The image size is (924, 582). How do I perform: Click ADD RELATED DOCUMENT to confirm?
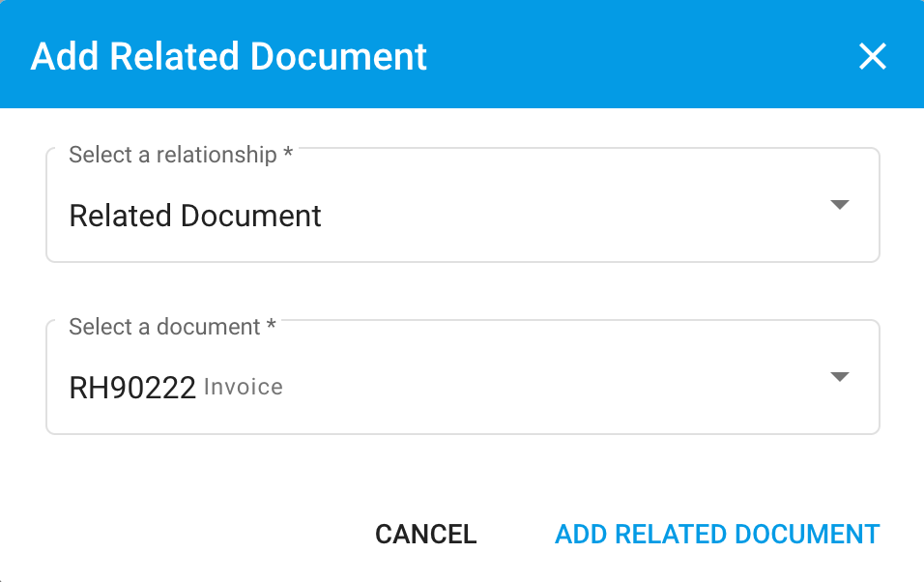(717, 534)
